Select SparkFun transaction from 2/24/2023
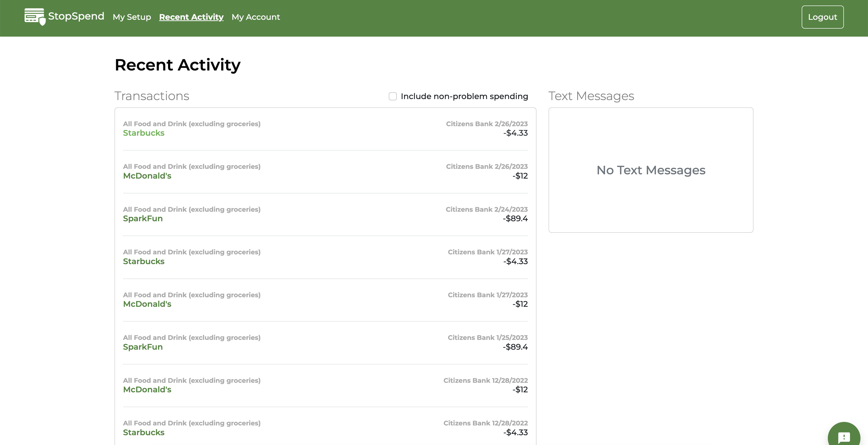Viewport: 868px width, 445px height. [x=143, y=218]
